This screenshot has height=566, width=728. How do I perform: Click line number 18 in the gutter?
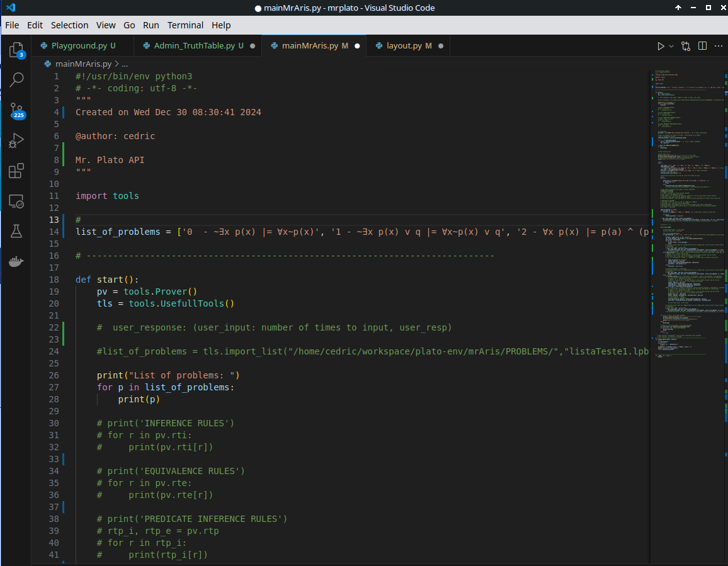54,280
